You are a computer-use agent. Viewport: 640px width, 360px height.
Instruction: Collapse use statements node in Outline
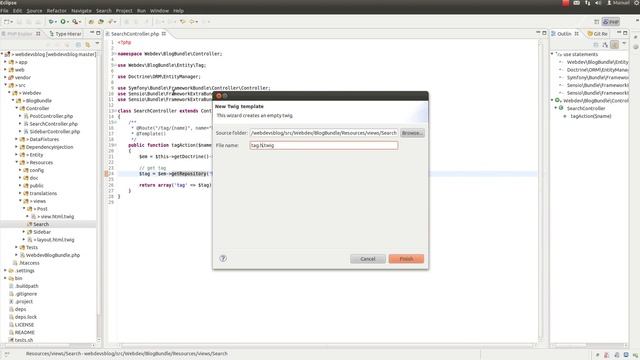[x=552, y=54]
